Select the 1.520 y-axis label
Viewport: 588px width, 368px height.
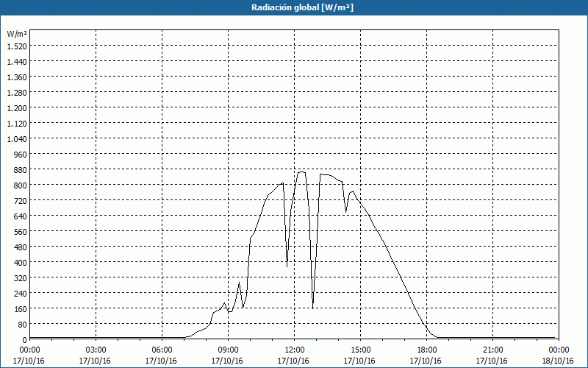(17, 46)
